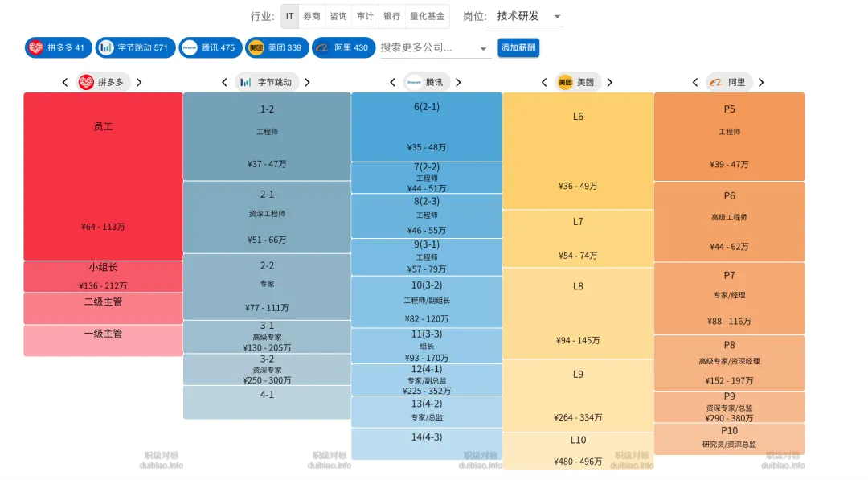Open the 搜索更多公司 search dropdown arrow
Screen dimensions: 868x480
[483, 49]
